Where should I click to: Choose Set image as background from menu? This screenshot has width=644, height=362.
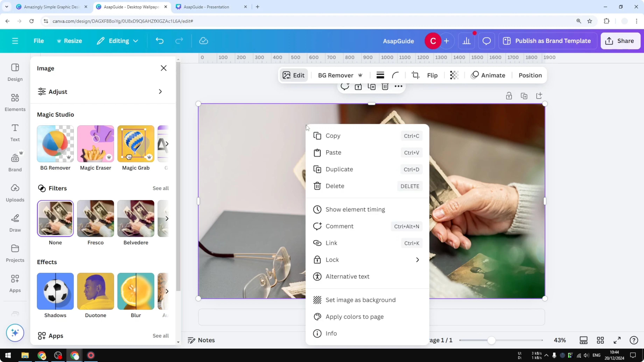[x=360, y=300]
